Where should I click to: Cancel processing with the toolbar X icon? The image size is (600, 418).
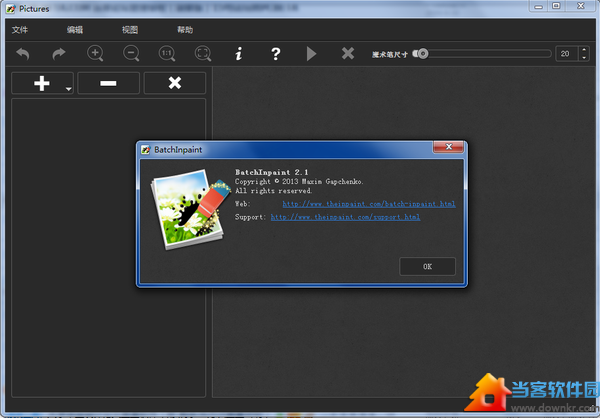pos(348,53)
